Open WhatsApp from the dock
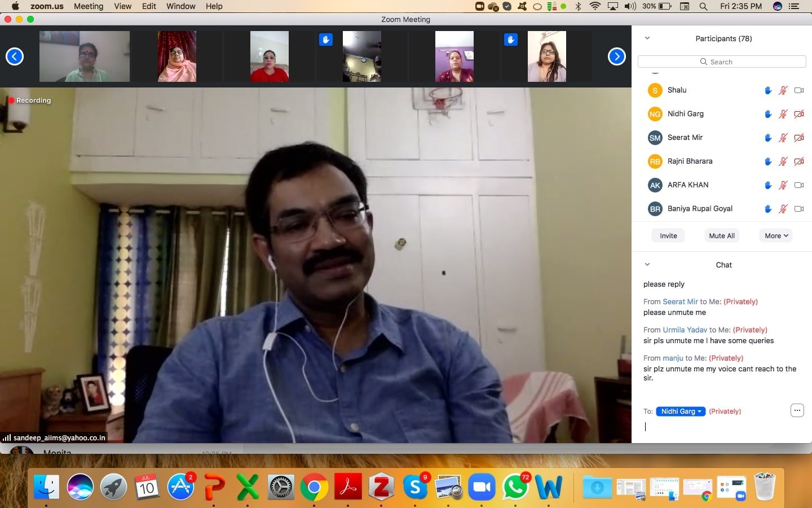This screenshot has width=812, height=508. tap(515, 487)
